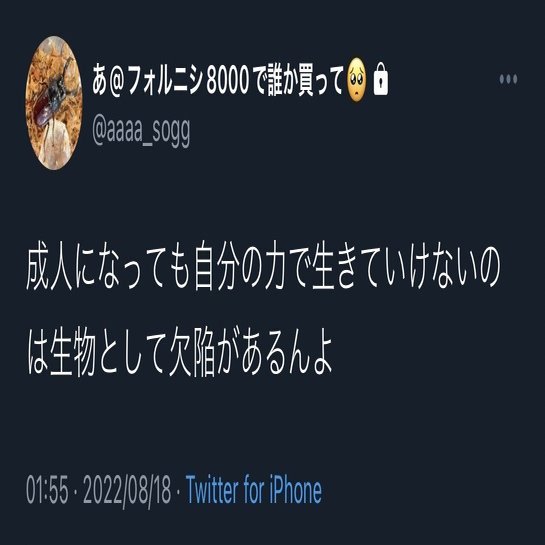Open the @aaaa_sogg handle profile
Viewport: 545px width, 545px height.
point(141,131)
